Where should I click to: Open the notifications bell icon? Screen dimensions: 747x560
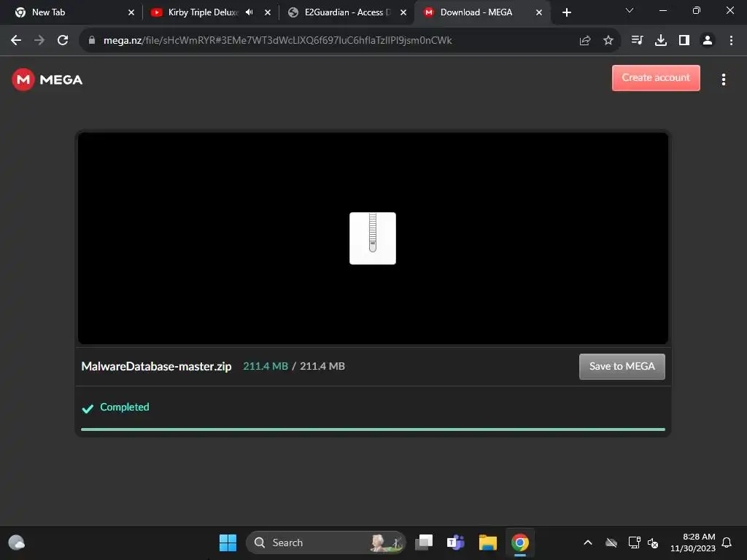pyautogui.click(x=727, y=542)
